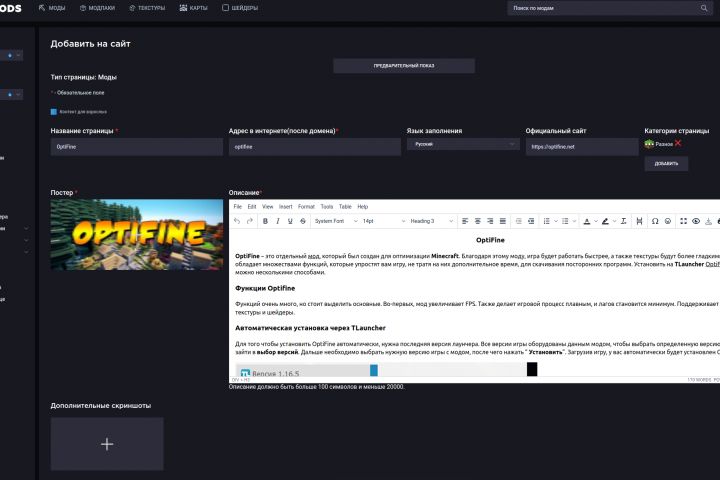
Task: Go to Моды section in top navigation
Action: point(52,8)
